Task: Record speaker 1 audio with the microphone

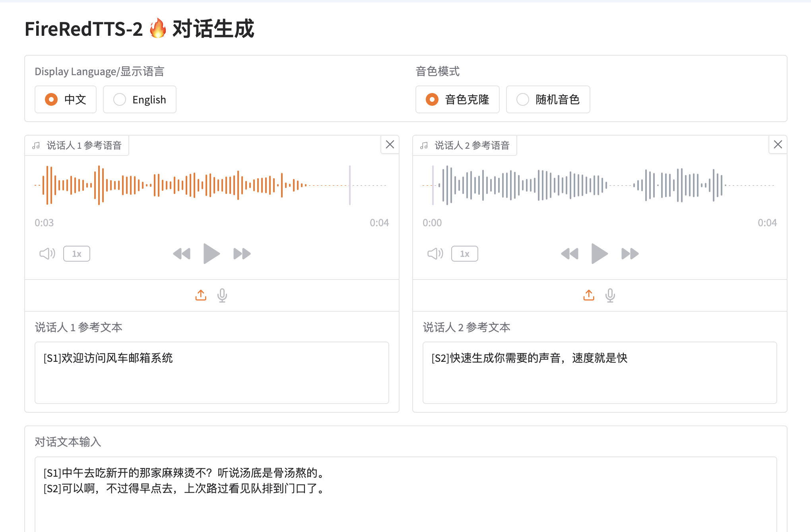Action: click(222, 295)
